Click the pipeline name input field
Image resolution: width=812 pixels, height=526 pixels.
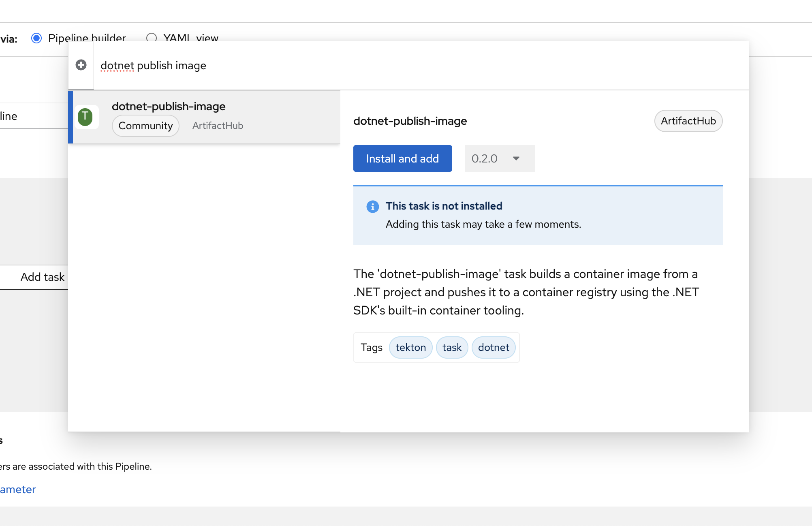[32, 116]
